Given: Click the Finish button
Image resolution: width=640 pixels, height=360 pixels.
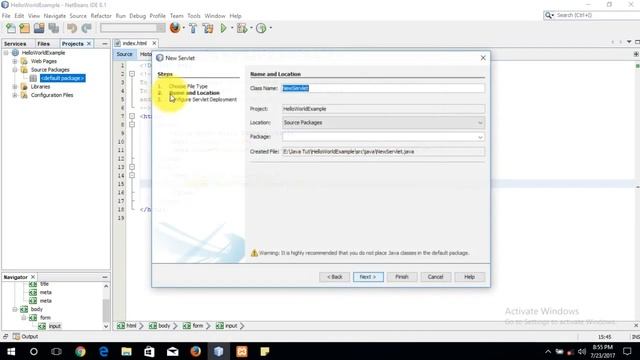Looking at the screenshot, I should point(402,277).
